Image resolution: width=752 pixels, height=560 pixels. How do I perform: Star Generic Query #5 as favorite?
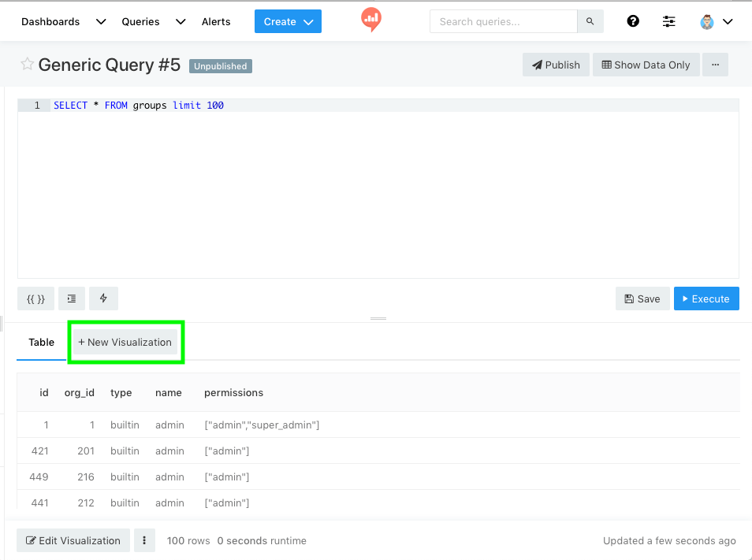27,65
